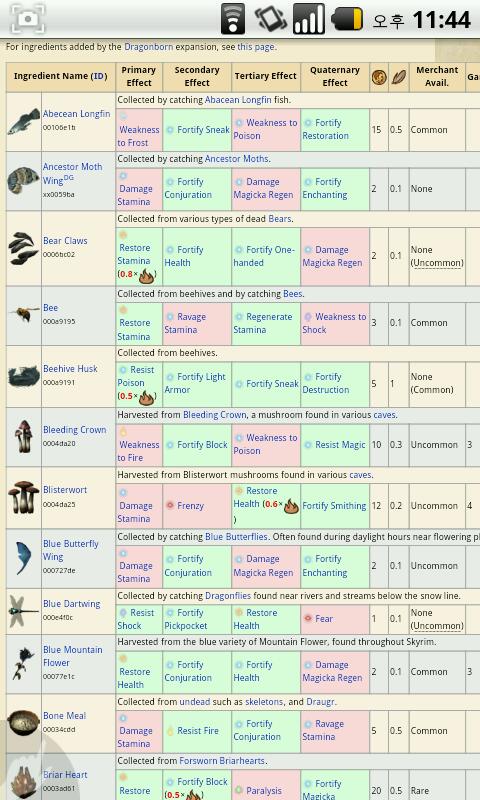Open the Bear Claws ingredient image
The height and width of the screenshot is (800, 480).
(x=23, y=248)
